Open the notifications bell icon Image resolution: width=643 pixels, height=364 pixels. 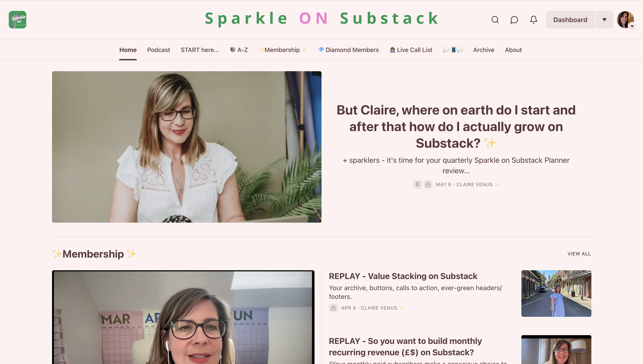click(533, 19)
